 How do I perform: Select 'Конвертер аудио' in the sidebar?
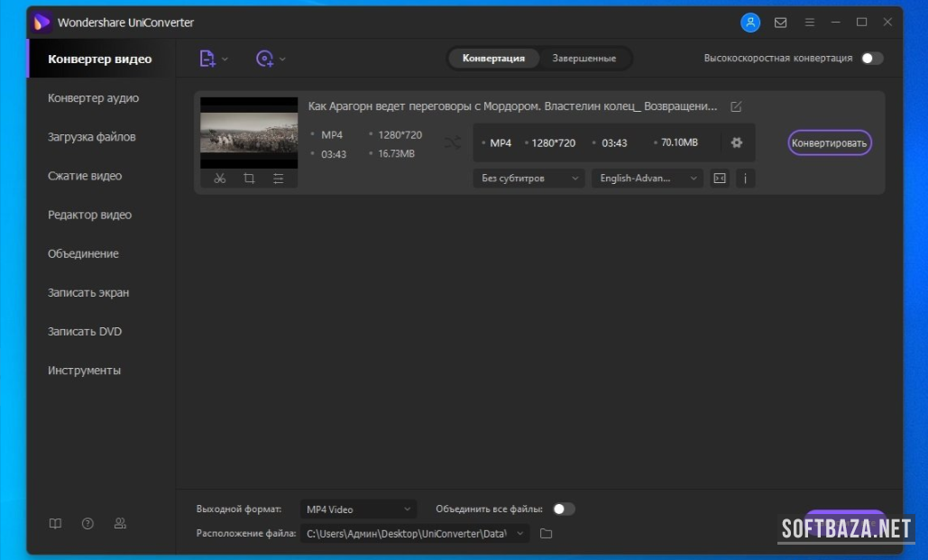(93, 98)
